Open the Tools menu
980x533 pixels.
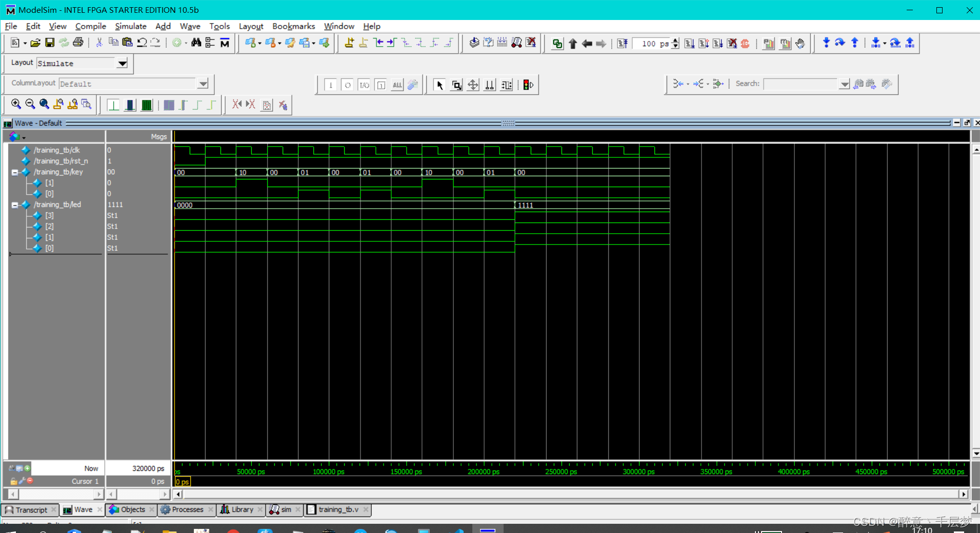tap(219, 26)
